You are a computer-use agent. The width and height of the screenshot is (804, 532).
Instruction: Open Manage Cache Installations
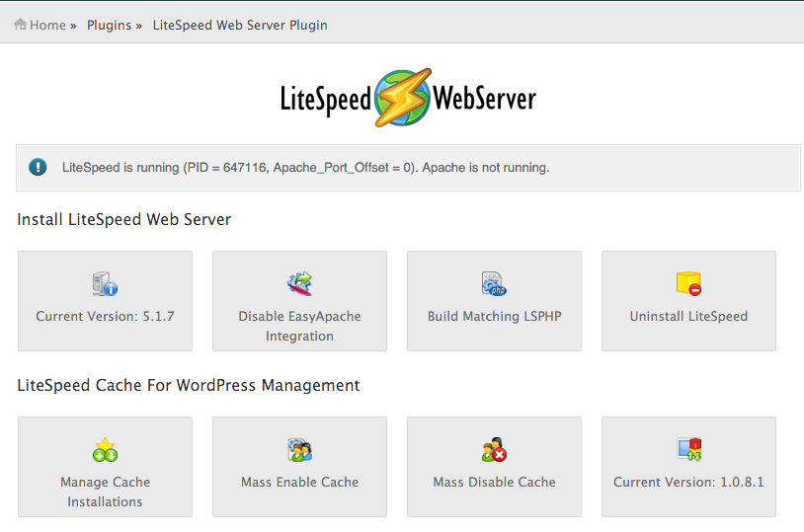click(x=105, y=467)
